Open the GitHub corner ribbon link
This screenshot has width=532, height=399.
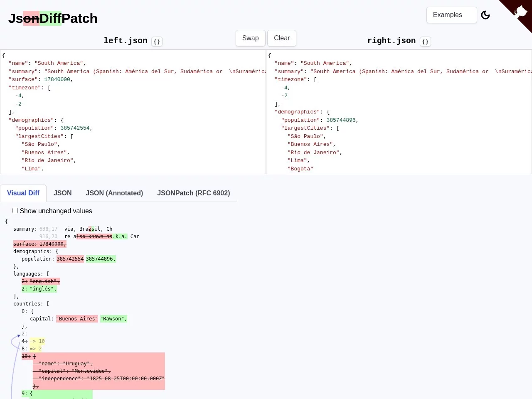pyautogui.click(x=520, y=12)
